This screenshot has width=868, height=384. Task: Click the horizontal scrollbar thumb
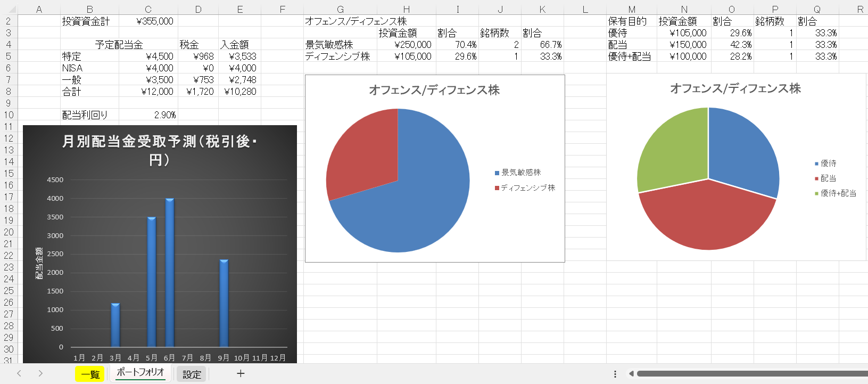tap(750, 374)
